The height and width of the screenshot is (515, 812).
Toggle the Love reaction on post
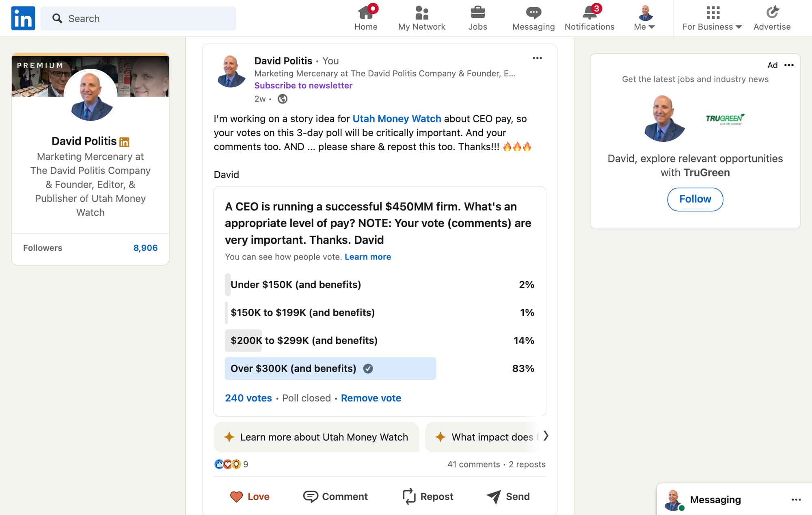pos(250,496)
